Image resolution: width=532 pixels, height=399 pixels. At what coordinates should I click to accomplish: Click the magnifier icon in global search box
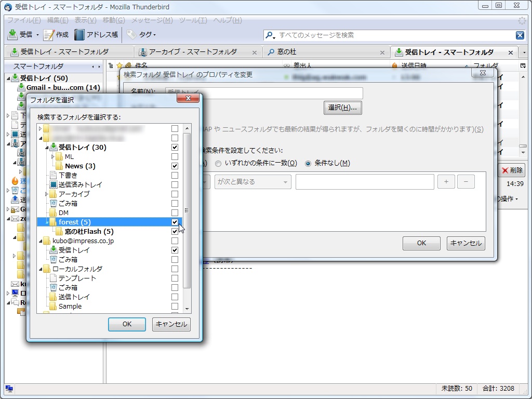pos(270,35)
